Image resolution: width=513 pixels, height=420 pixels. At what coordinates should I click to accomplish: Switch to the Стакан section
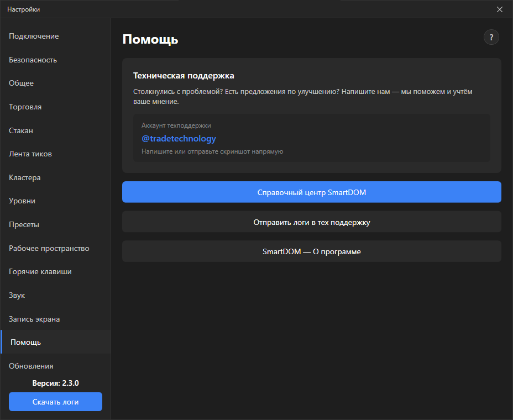pyautogui.click(x=56, y=130)
